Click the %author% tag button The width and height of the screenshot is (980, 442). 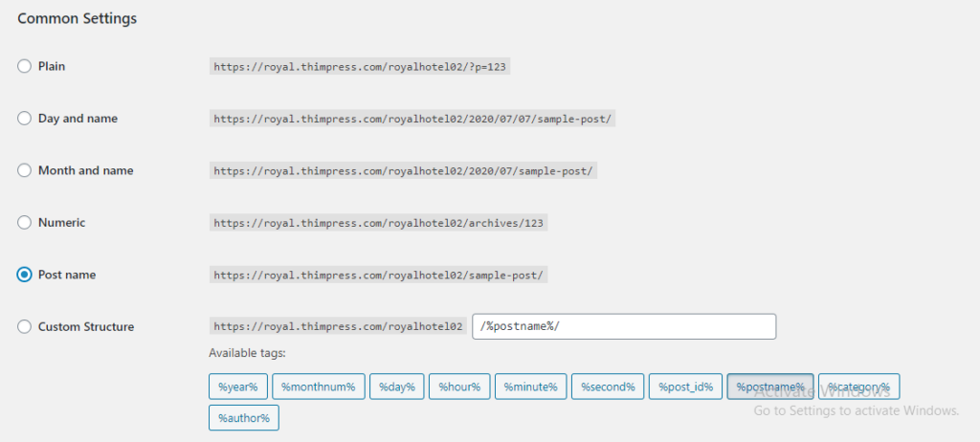coord(243,418)
